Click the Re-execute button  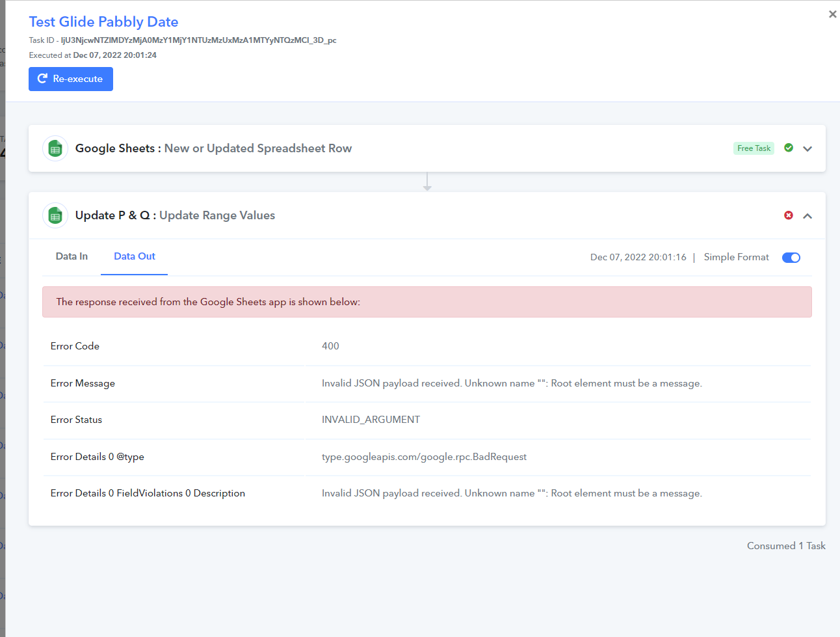point(71,79)
